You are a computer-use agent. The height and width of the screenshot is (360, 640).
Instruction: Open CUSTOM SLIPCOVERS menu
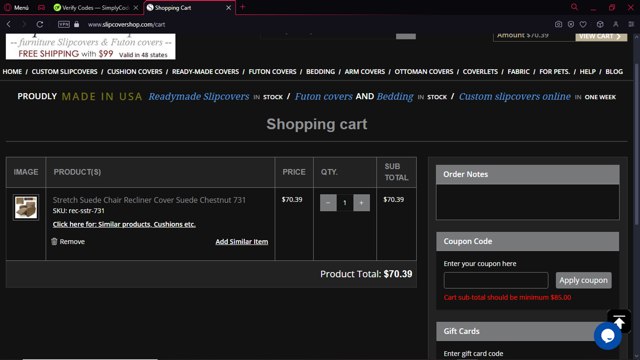(x=64, y=71)
